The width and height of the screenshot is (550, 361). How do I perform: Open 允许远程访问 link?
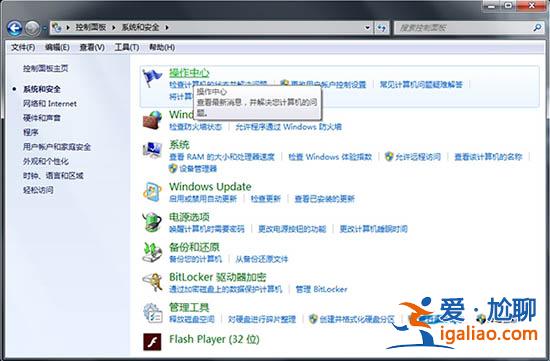click(x=418, y=156)
